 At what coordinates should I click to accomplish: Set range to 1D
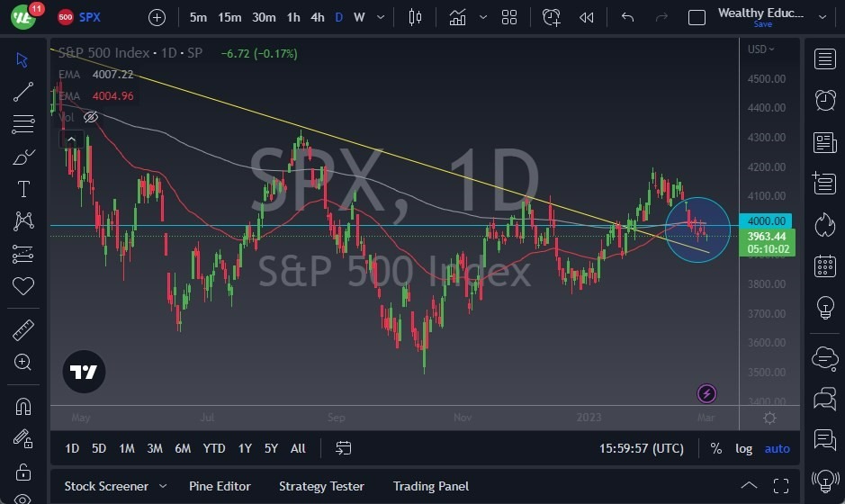(72, 448)
